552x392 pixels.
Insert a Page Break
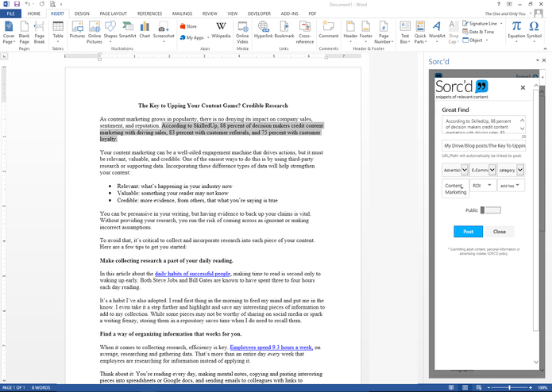tap(39, 32)
